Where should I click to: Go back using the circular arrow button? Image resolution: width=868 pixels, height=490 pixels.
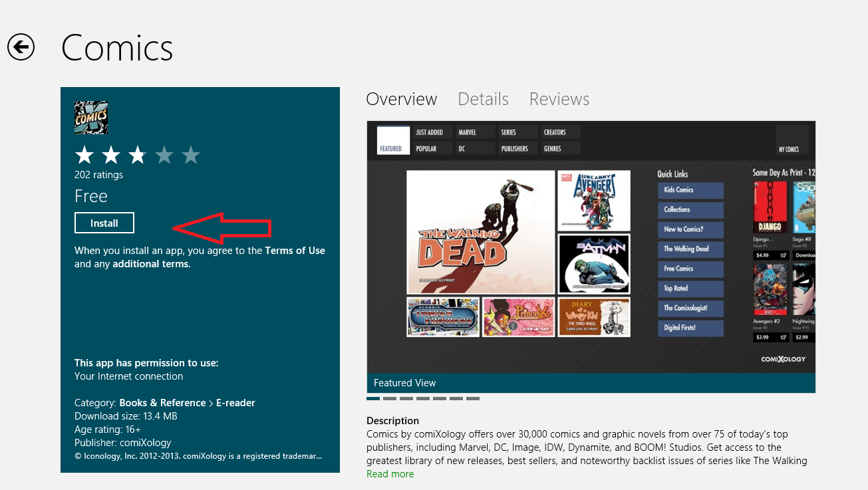(21, 47)
